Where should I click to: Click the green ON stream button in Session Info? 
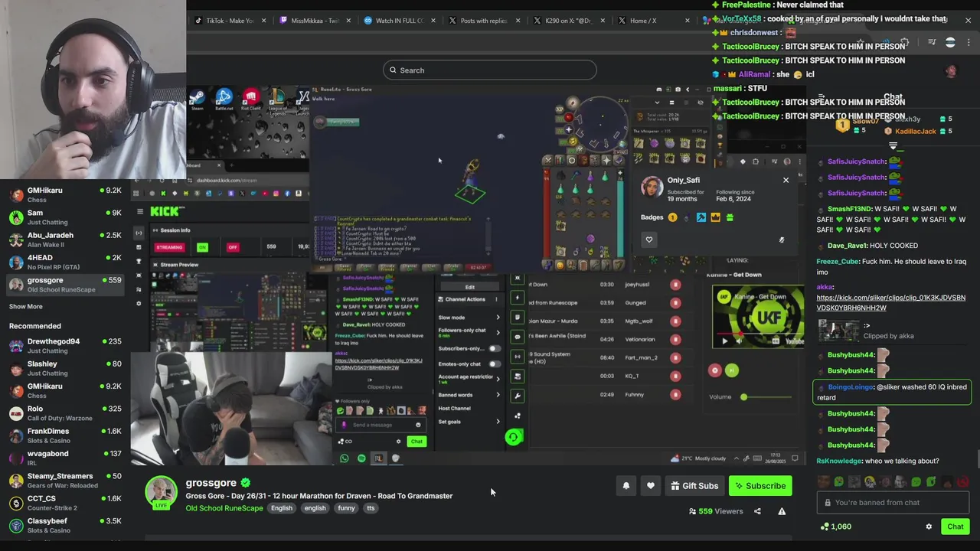[202, 247]
